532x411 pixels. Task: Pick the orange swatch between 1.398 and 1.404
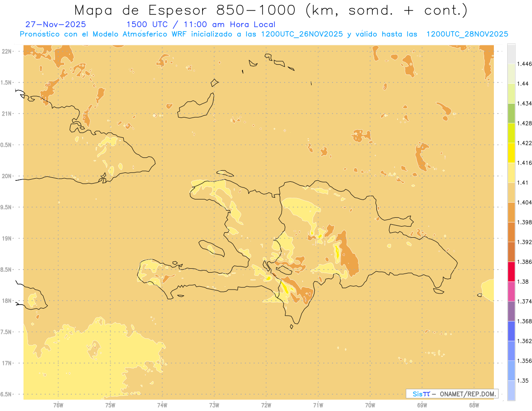511,212
